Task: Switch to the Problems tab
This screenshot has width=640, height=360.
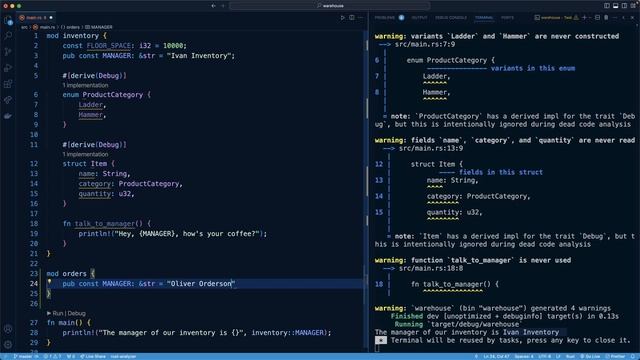Action: [384, 18]
